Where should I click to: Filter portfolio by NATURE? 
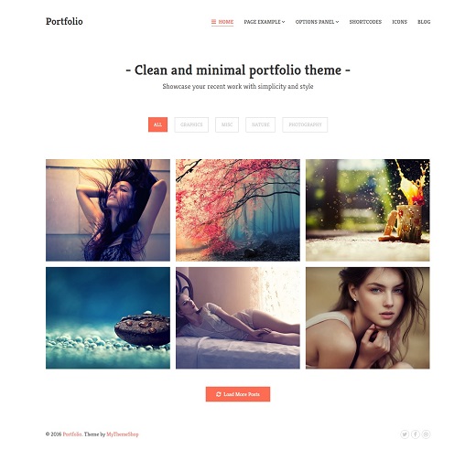(x=260, y=124)
